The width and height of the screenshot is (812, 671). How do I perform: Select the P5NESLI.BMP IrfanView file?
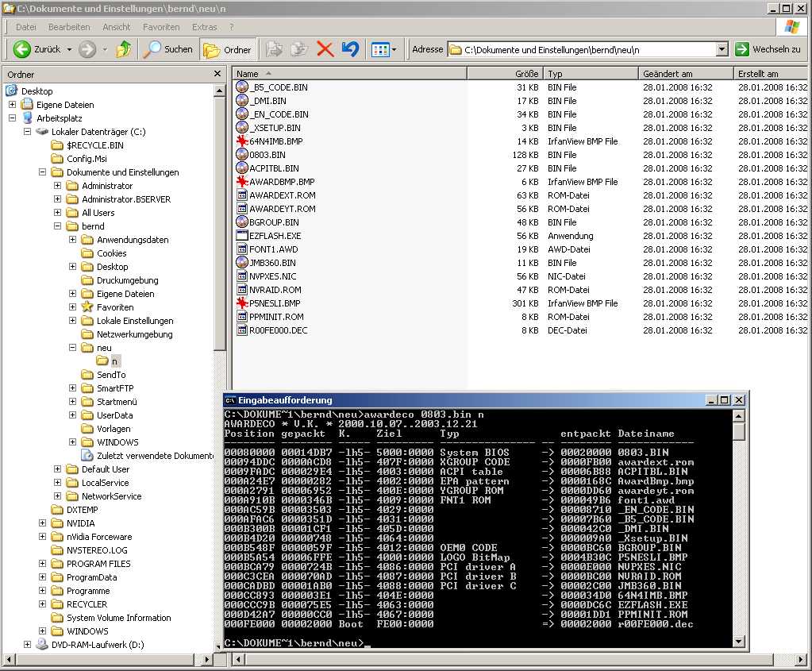(x=275, y=303)
